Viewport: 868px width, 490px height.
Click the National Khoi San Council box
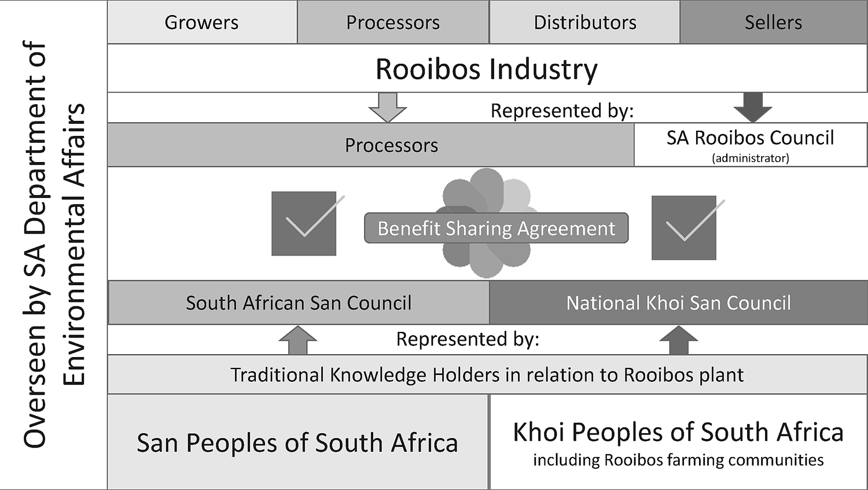click(x=678, y=303)
